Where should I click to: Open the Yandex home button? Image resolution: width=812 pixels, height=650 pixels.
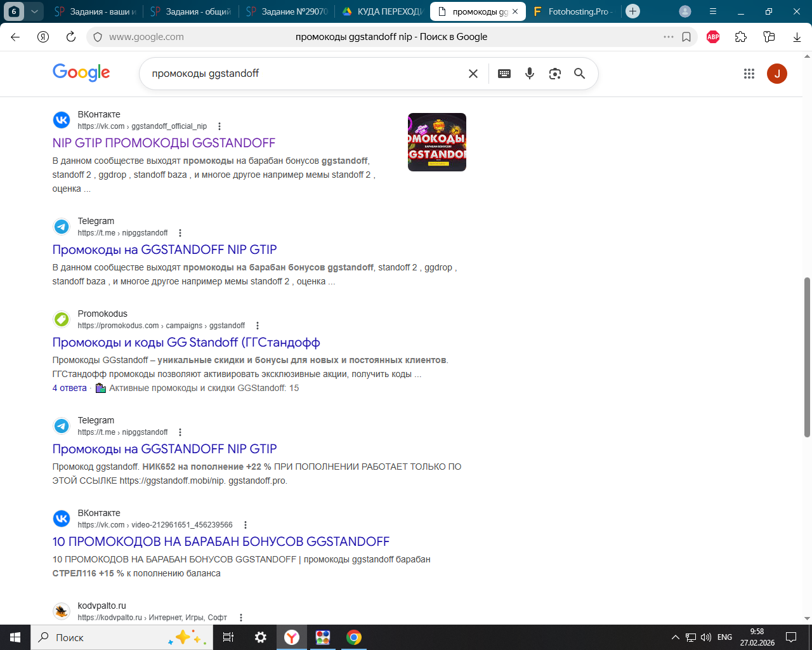click(43, 37)
